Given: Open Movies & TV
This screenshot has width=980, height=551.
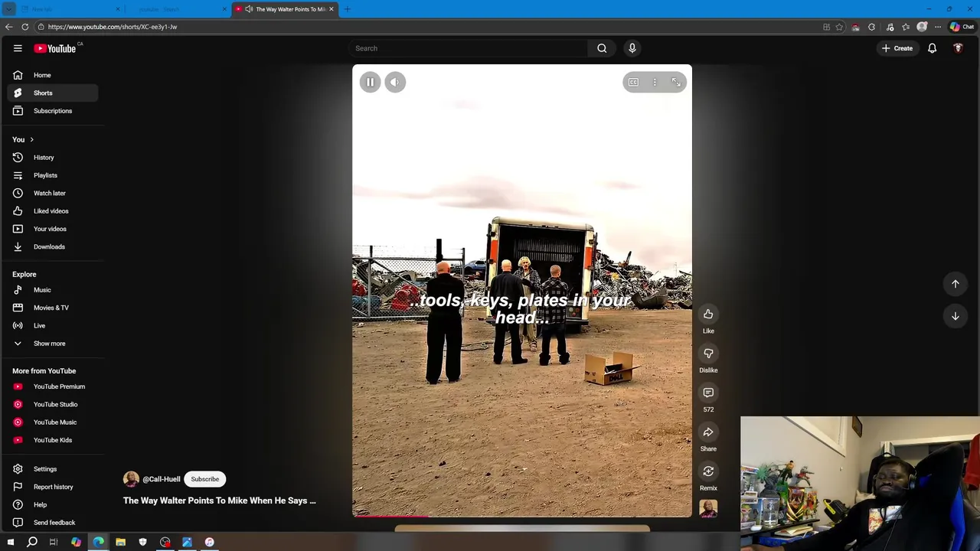Looking at the screenshot, I should (53, 308).
